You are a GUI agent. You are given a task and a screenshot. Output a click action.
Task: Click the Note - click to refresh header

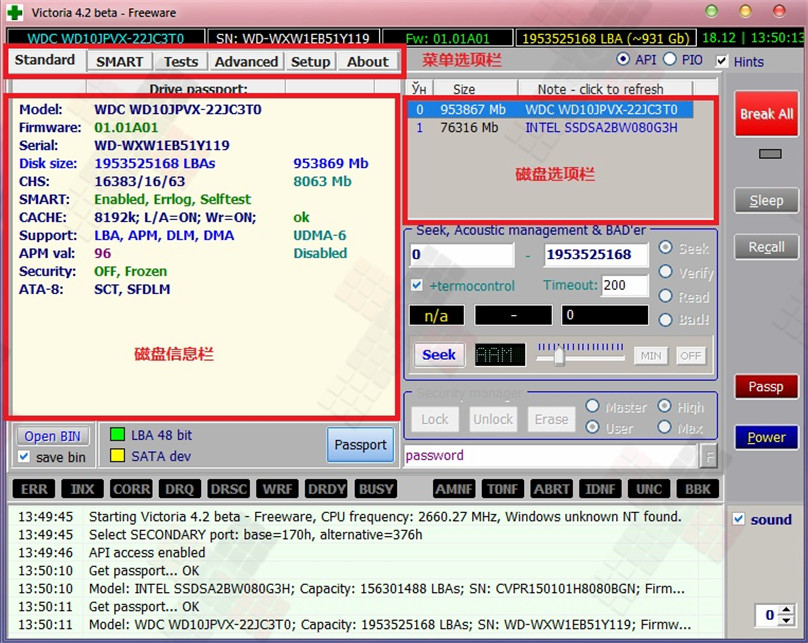[600, 89]
